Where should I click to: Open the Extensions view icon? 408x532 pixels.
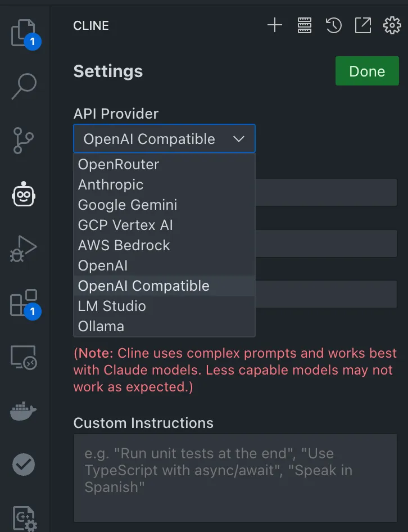click(24, 303)
